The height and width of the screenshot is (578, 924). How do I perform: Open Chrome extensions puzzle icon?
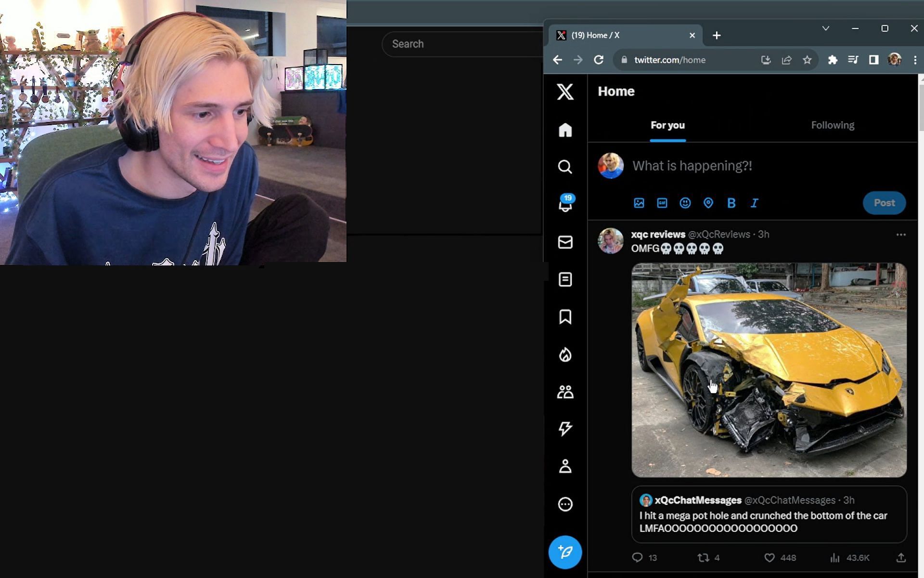pos(832,60)
